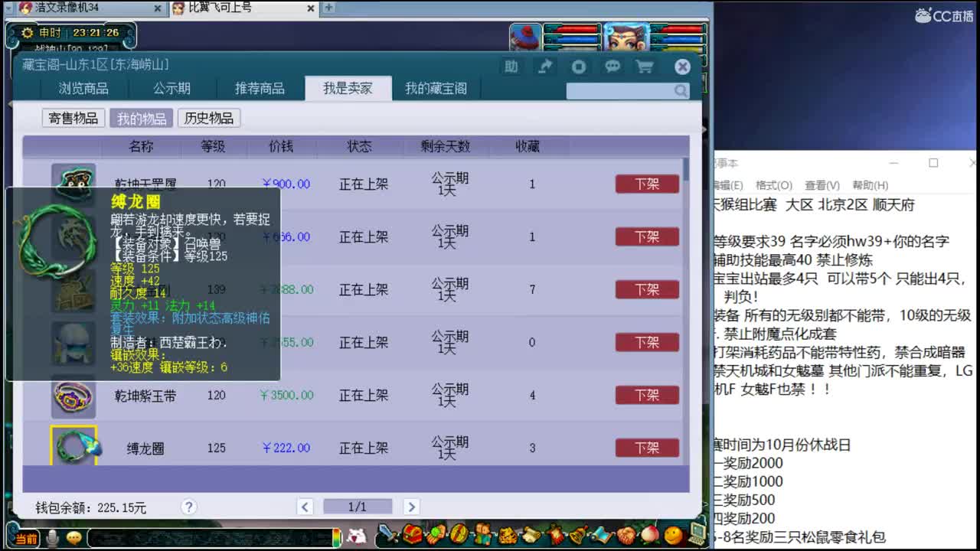Delist the ¥666.00 item

647,236
